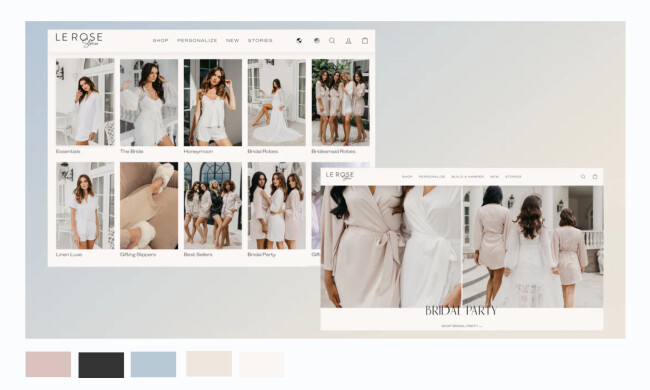This screenshot has height=390, width=650.
Task: Open the shopping bag on the collections page
Action: (x=365, y=41)
